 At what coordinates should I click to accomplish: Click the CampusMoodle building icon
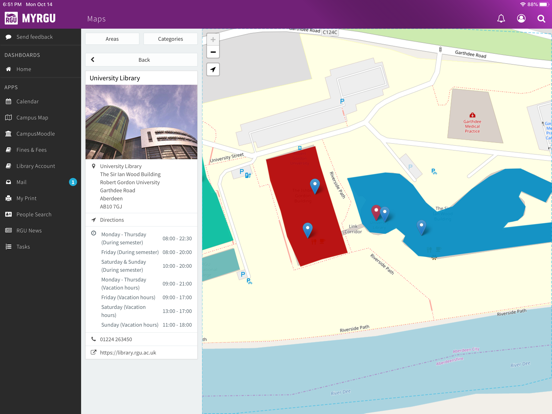coord(8,134)
